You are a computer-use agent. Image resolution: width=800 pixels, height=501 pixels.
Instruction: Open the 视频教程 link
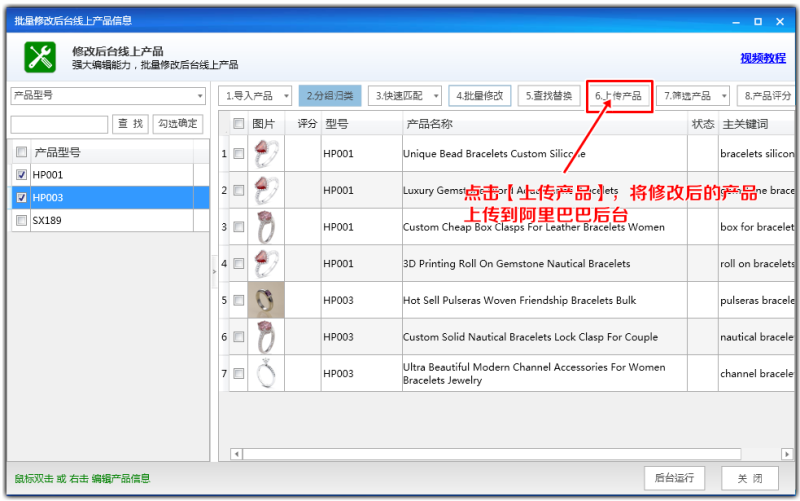763,58
